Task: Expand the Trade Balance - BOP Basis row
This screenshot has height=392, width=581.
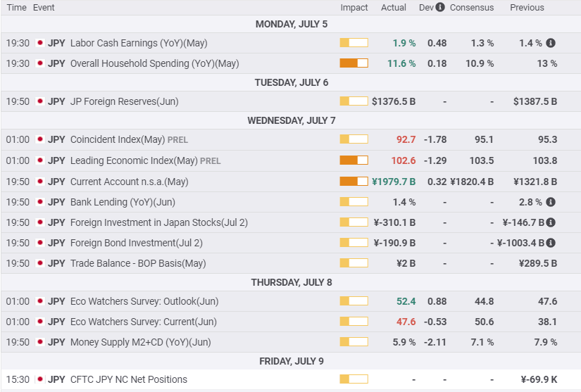Action: [138, 263]
